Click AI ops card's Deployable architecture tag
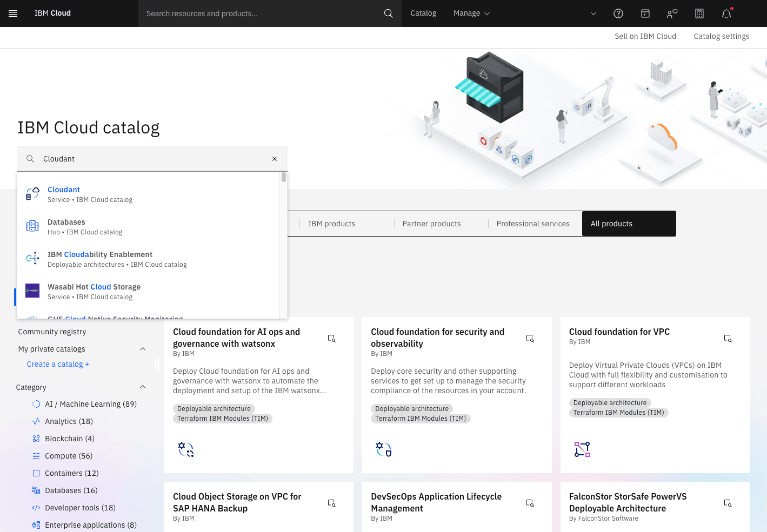This screenshot has width=767, height=532. coord(214,409)
